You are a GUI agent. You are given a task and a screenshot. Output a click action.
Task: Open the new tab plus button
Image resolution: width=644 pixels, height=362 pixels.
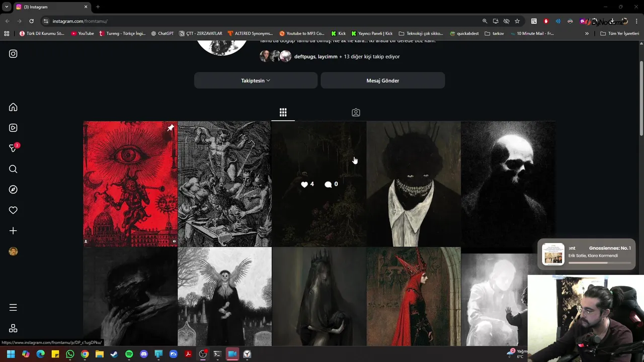pyautogui.click(x=98, y=7)
